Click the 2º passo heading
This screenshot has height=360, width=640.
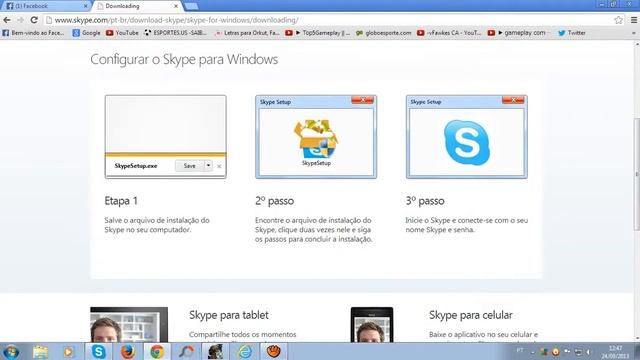(x=275, y=201)
